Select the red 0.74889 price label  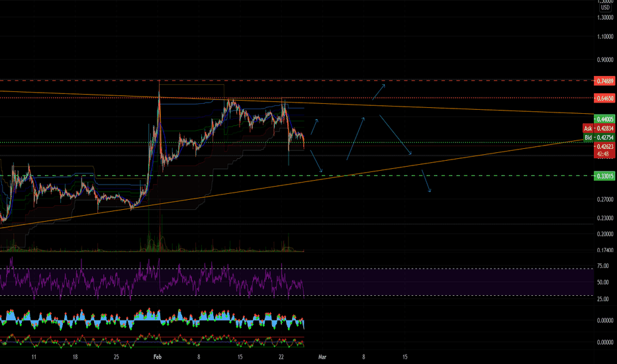coord(604,81)
